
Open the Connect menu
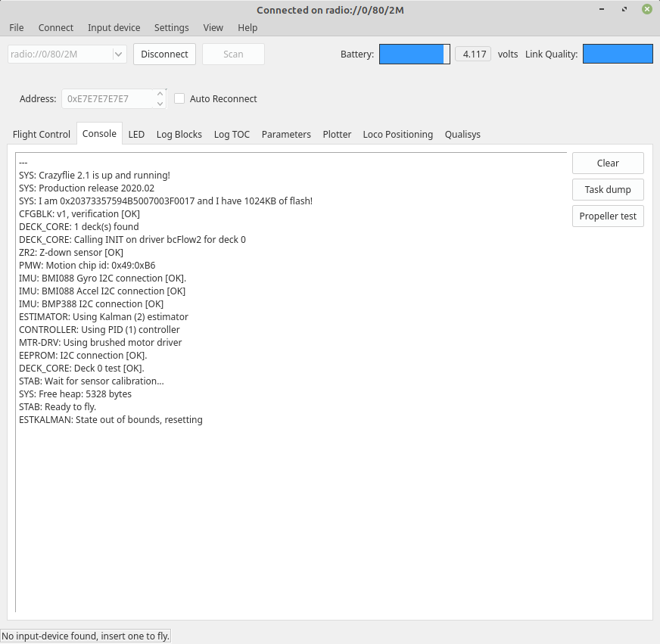pyautogui.click(x=56, y=27)
